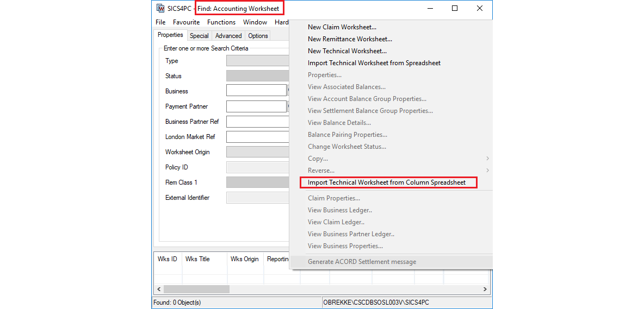Viewport: 644px width, 309px height.
Task: Focus the London Market Ref field
Action: tap(257, 137)
